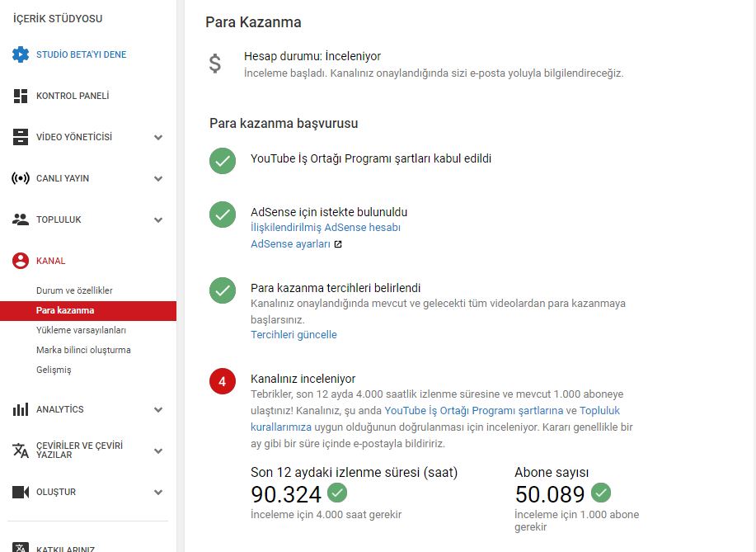Viewport: 756px width, 552px height.
Task: Click the red step 4 circle
Action: point(223,381)
